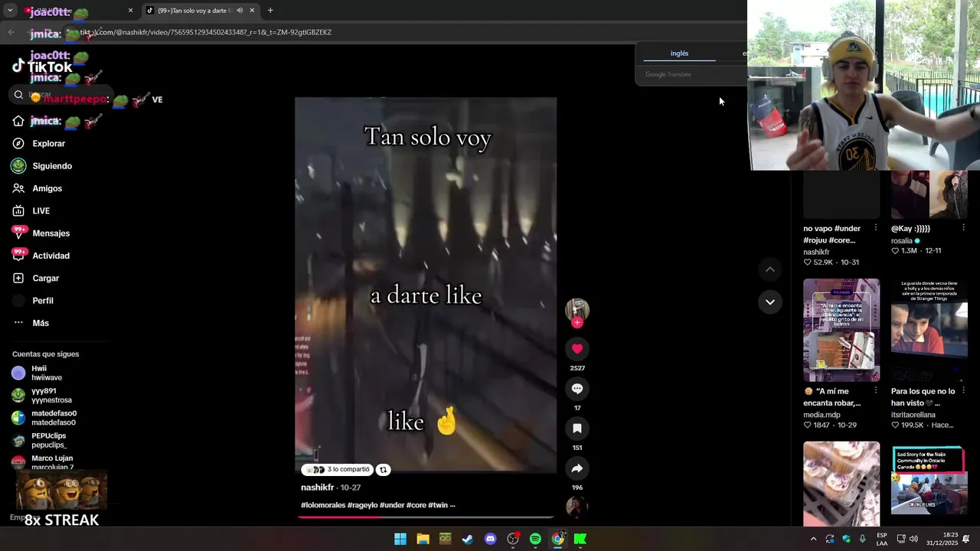Open the taskbar volume control

tap(913, 540)
